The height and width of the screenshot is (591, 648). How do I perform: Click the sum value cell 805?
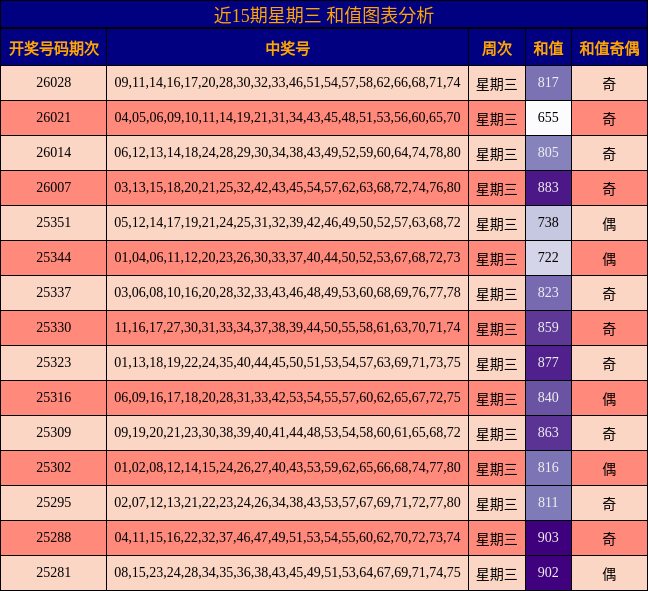(548, 153)
